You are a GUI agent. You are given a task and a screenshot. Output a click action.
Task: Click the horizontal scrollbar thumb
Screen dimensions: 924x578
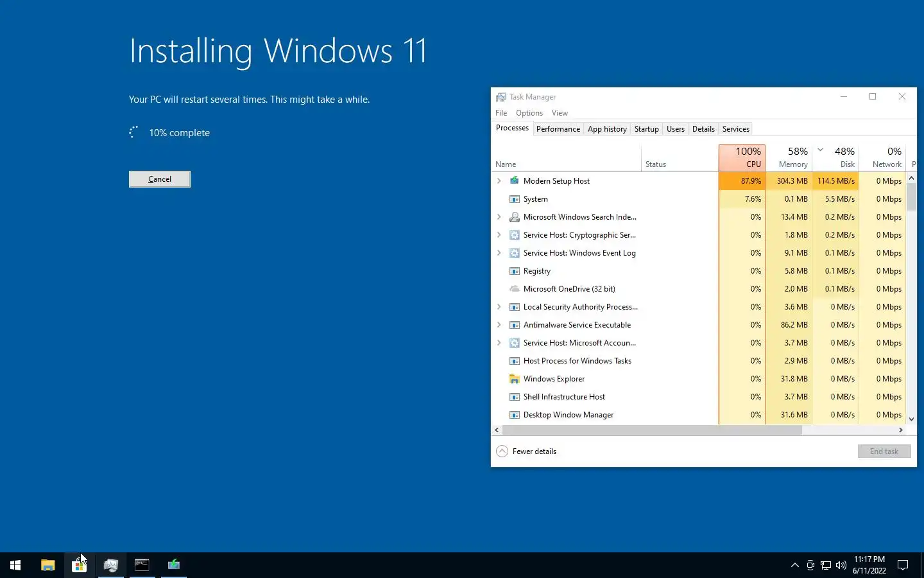[652, 430]
